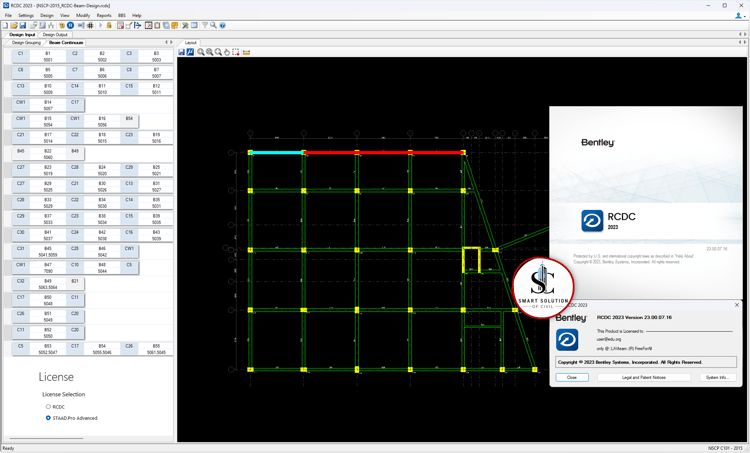Switch to the Design Input tab
This screenshot has width=750, height=453.
pos(22,34)
